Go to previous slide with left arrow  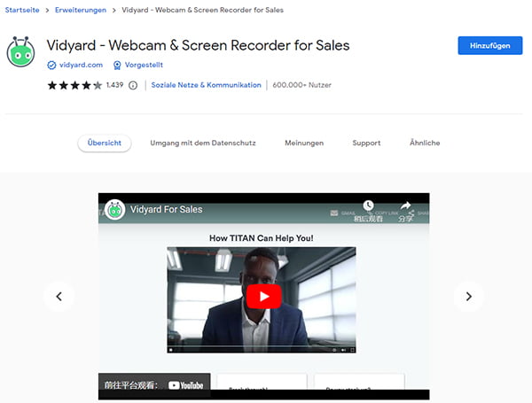pyautogui.click(x=59, y=297)
